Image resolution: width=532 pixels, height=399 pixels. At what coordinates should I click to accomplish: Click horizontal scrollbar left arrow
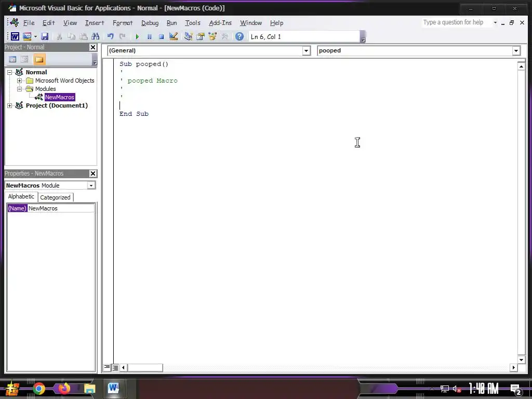click(124, 367)
